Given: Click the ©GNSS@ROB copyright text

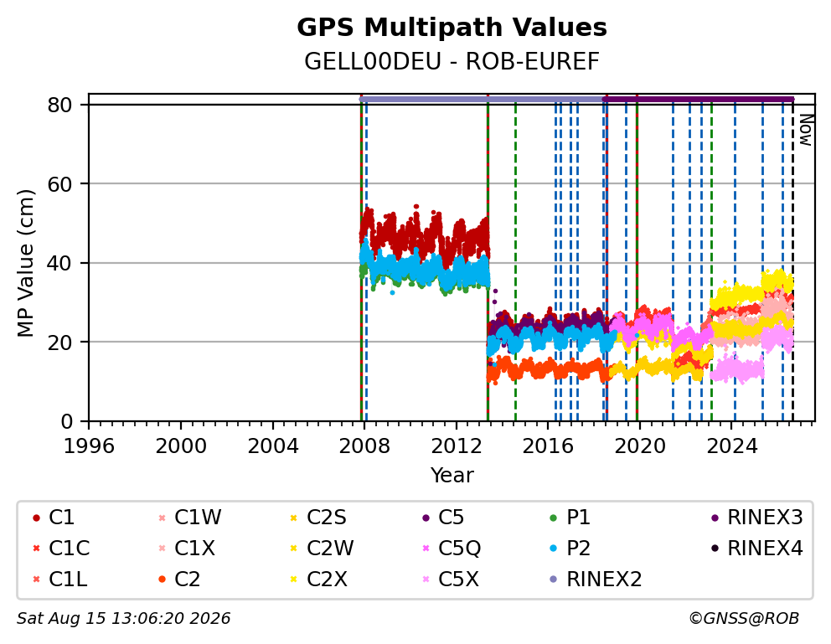Looking at the screenshot, I should 744,619.
